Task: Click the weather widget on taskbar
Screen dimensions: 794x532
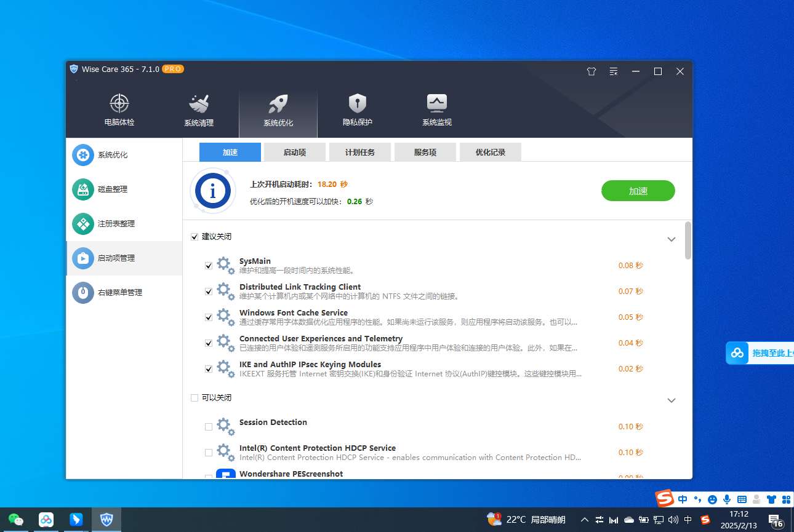Action: [x=526, y=520]
